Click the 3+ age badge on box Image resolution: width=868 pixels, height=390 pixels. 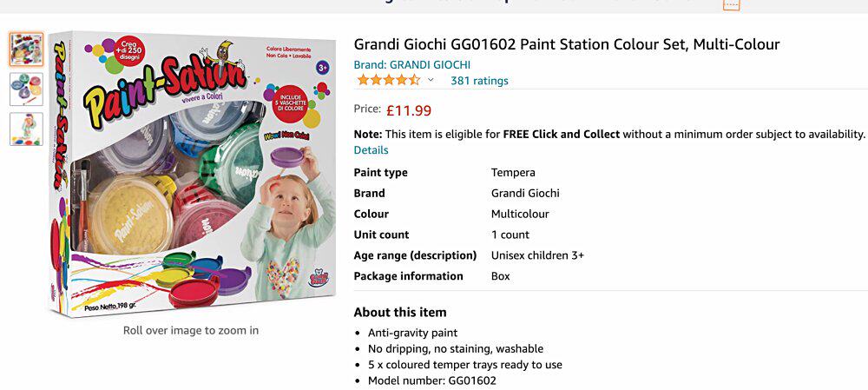322,68
